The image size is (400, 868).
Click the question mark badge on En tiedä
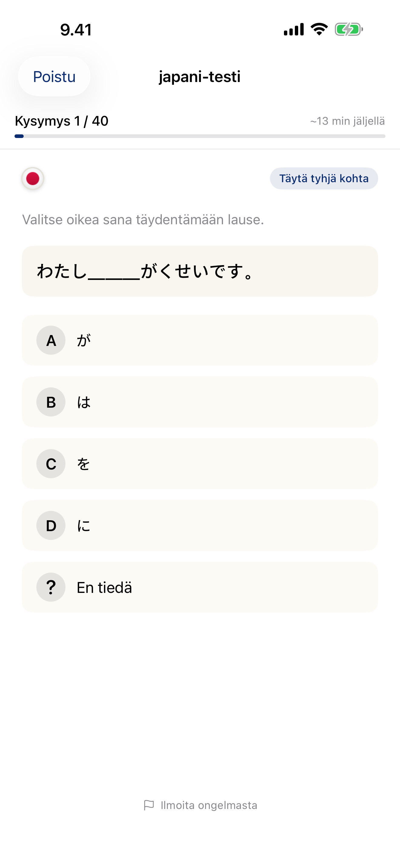pyautogui.click(x=51, y=587)
